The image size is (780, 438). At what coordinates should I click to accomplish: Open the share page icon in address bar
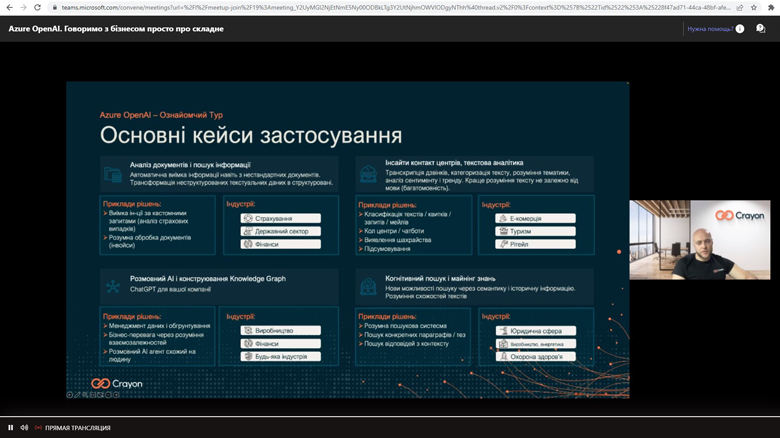click(740, 7)
